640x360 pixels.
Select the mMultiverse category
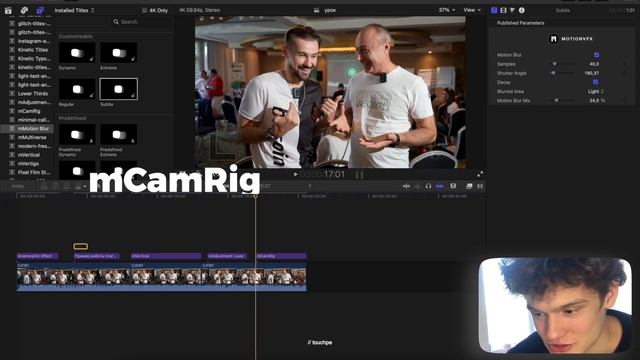tap(32, 138)
